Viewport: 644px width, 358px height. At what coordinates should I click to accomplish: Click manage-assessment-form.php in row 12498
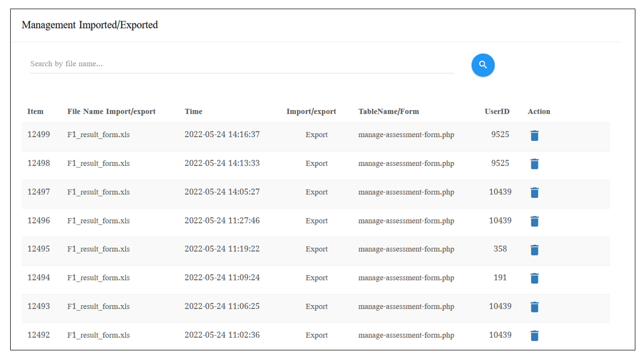pyautogui.click(x=406, y=164)
